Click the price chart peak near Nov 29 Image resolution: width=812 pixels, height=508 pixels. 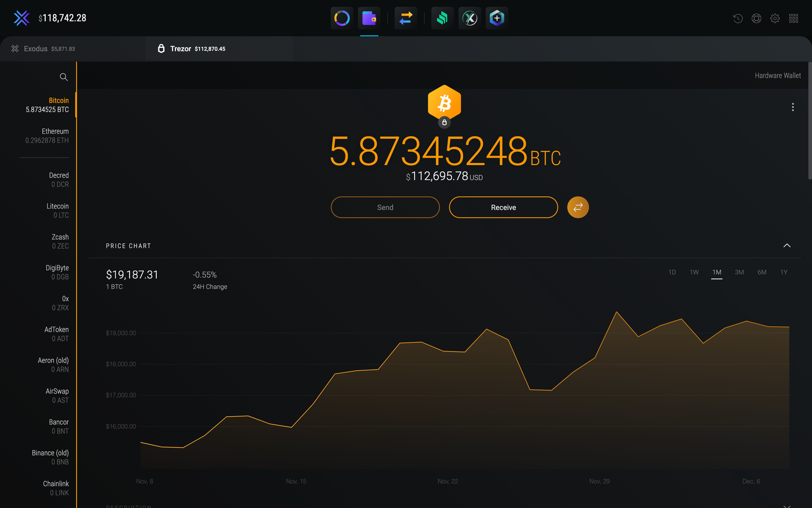point(616,312)
